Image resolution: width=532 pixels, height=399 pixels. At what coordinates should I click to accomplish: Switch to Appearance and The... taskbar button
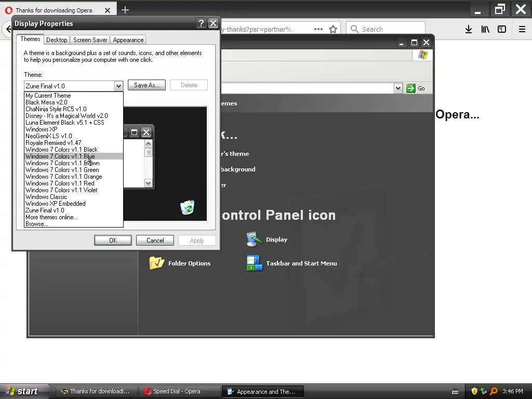262,392
